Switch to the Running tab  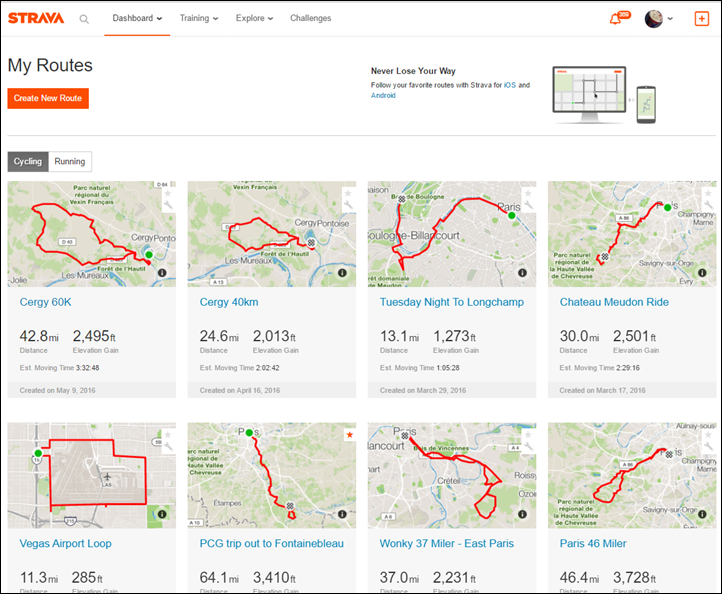coord(70,162)
